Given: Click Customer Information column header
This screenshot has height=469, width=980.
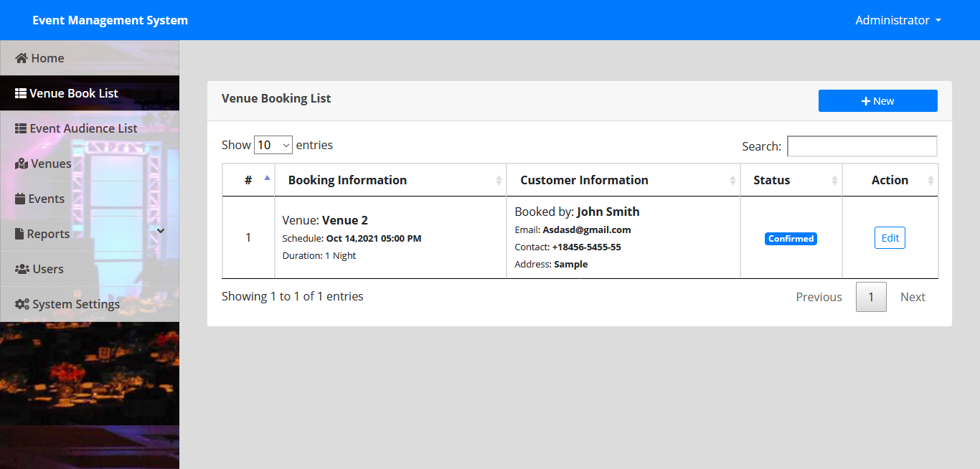Looking at the screenshot, I should pyautogui.click(x=623, y=180).
